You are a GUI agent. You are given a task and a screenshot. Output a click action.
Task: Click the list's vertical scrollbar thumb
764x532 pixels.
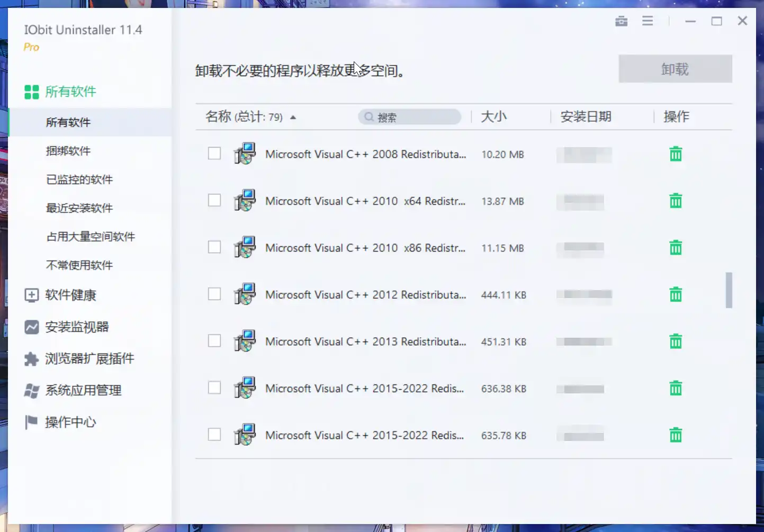click(729, 290)
